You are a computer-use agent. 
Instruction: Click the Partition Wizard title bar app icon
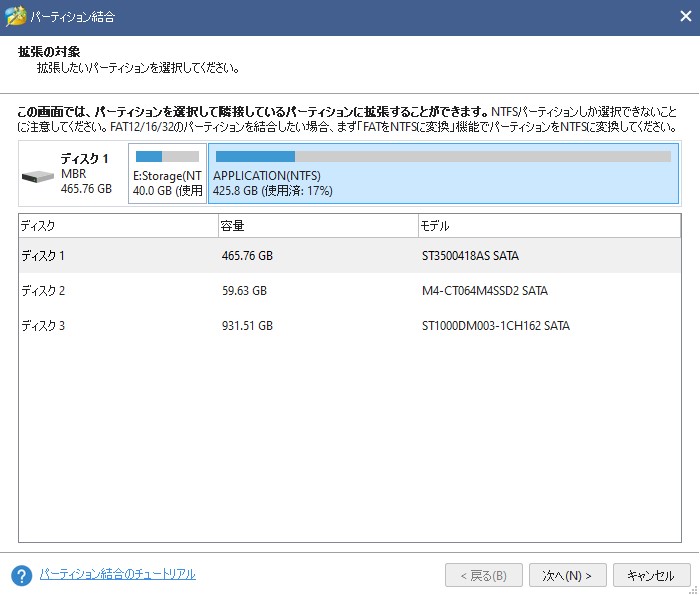[x=15, y=17]
